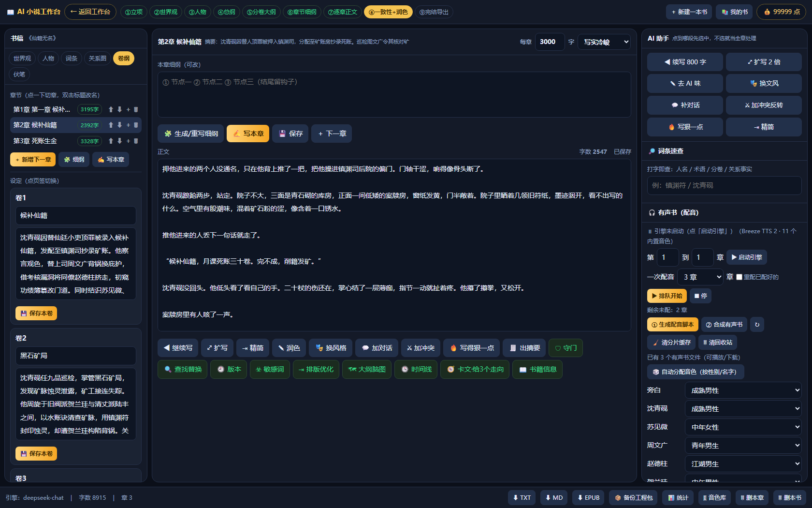Select chapter row 第3章 死账生金

pos(76,141)
